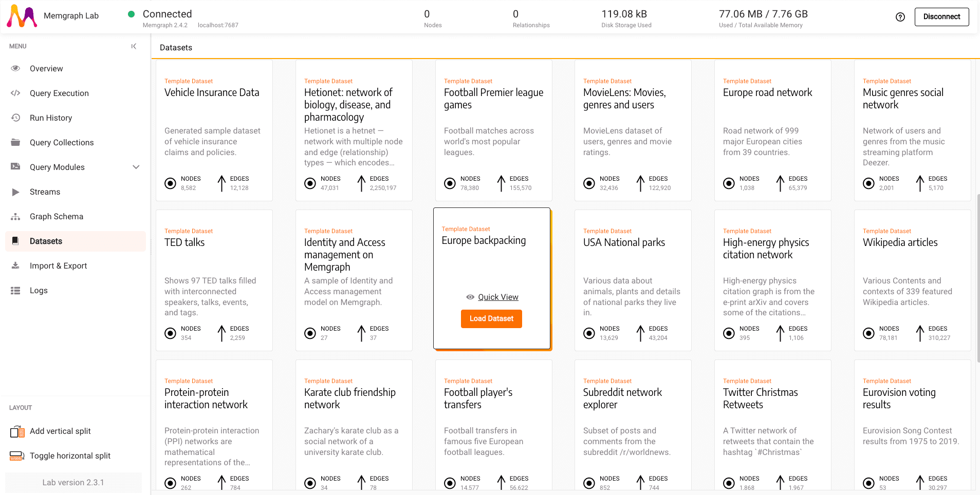Open the Logs menu item
980x495 pixels.
(39, 290)
